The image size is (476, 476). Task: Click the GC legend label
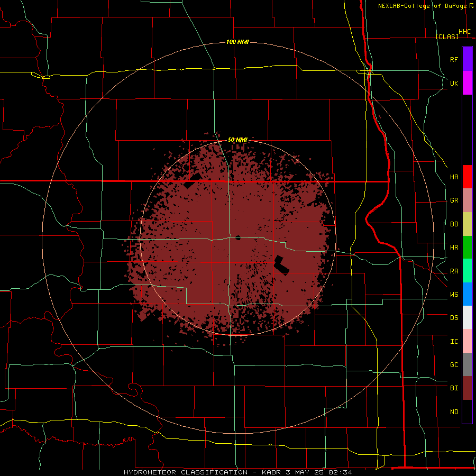pyautogui.click(x=454, y=365)
